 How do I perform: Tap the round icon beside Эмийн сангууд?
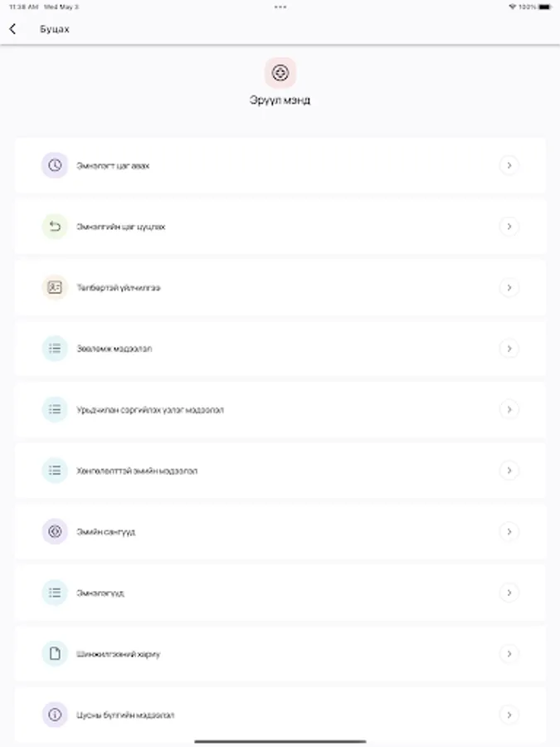tap(55, 531)
